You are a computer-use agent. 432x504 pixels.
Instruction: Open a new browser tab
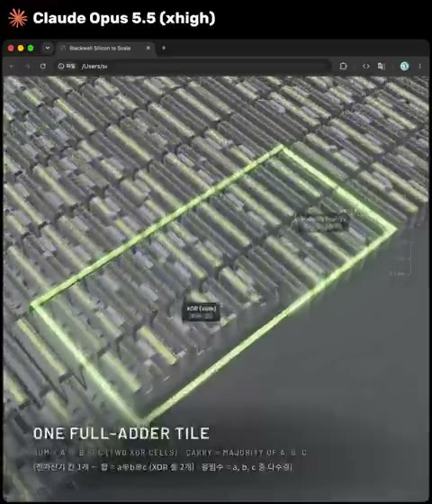pos(164,48)
